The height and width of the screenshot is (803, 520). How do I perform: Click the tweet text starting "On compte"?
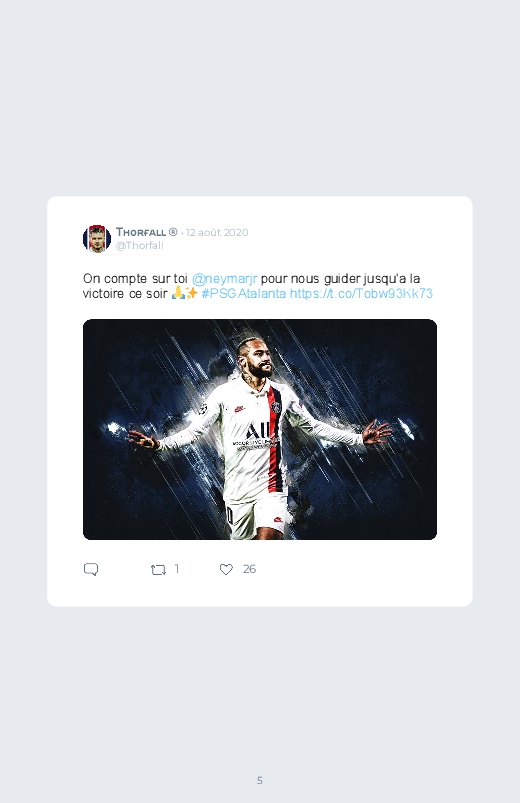click(x=258, y=286)
